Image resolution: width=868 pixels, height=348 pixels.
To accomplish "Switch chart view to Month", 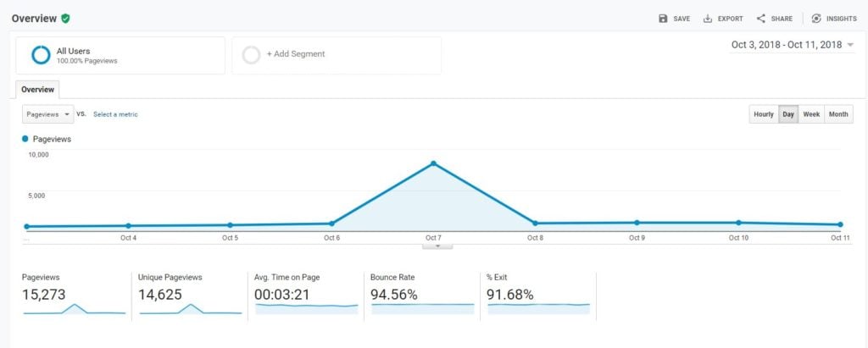I will [x=838, y=114].
